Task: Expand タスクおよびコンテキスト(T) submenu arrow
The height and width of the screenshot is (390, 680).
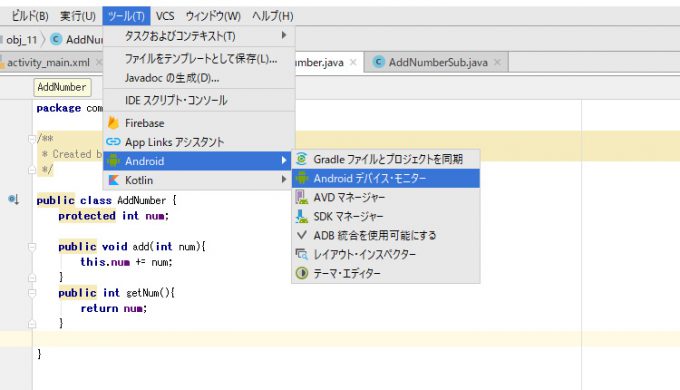Action: click(284, 35)
